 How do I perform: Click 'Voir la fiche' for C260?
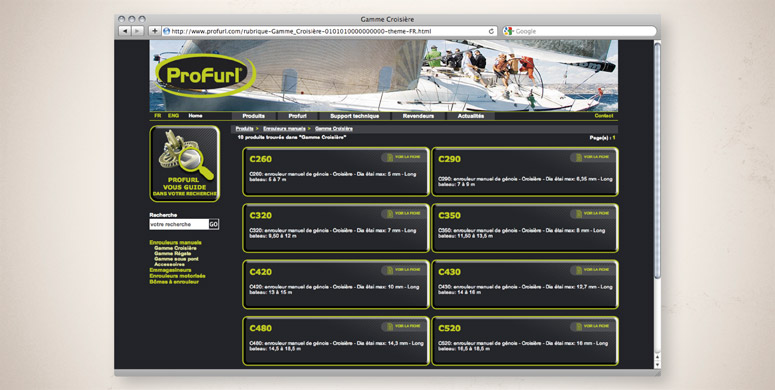pyautogui.click(x=403, y=157)
